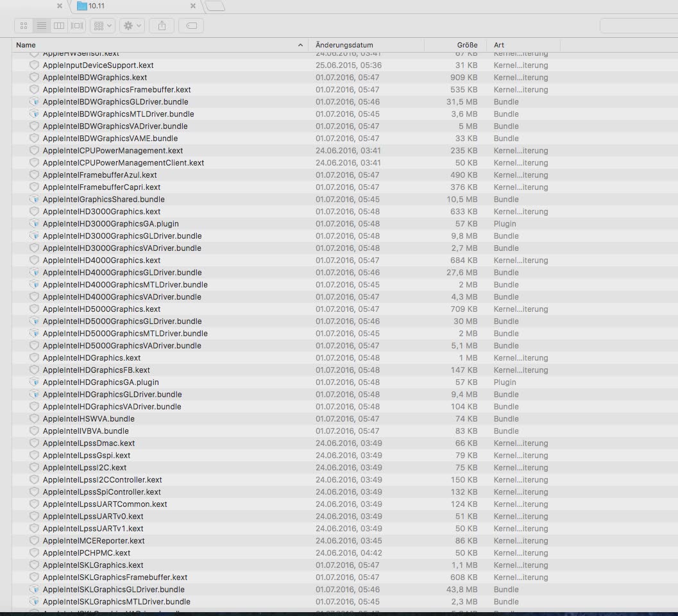Select AppleIntelLpssGspi.kext file name

click(x=87, y=456)
